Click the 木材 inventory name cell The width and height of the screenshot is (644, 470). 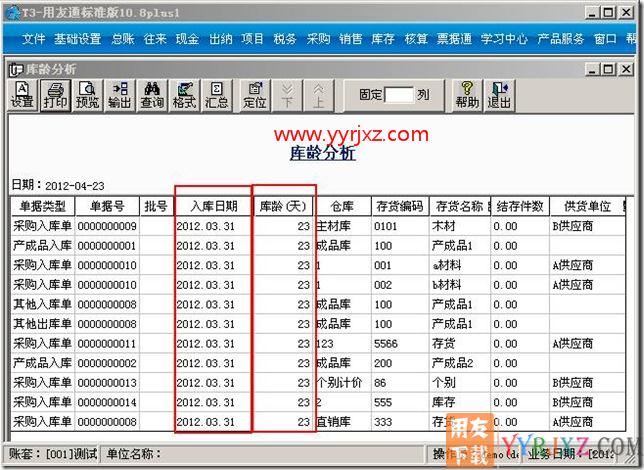pyautogui.click(x=460, y=226)
